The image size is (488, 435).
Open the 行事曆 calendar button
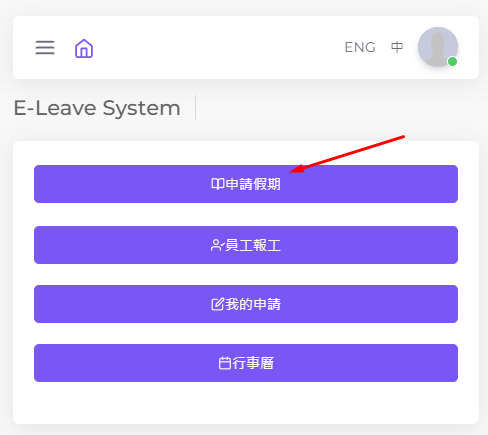tap(246, 363)
